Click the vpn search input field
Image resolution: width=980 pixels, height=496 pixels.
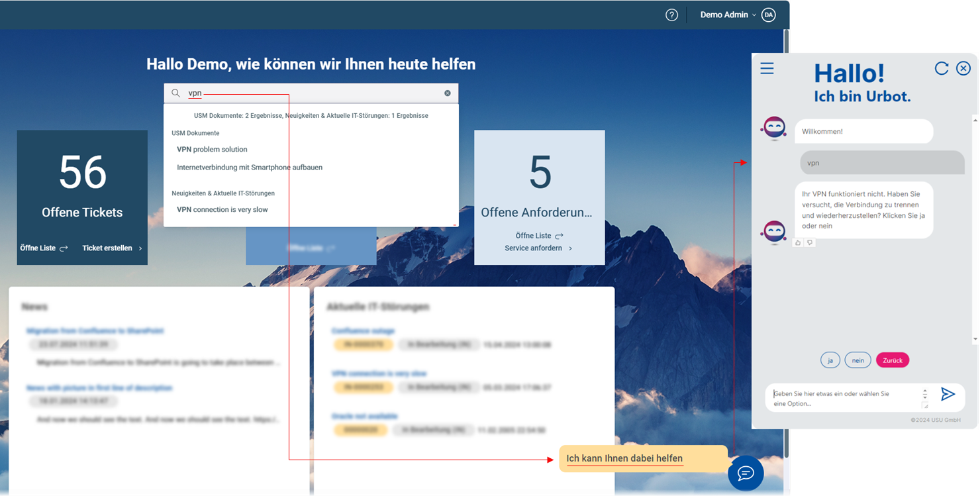point(311,93)
